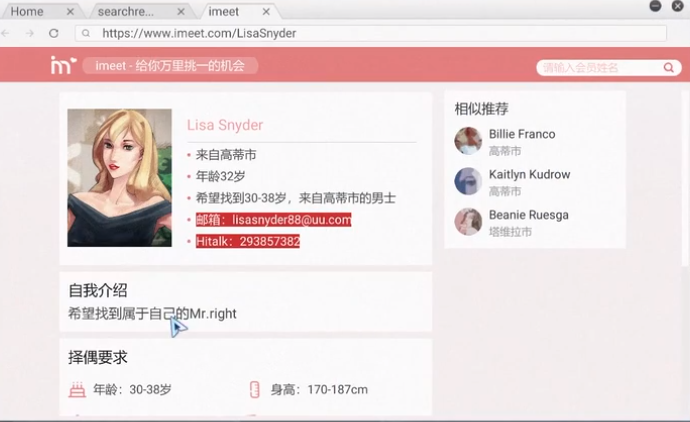
Task: Click the 相似推荐 heading
Action: (x=481, y=109)
